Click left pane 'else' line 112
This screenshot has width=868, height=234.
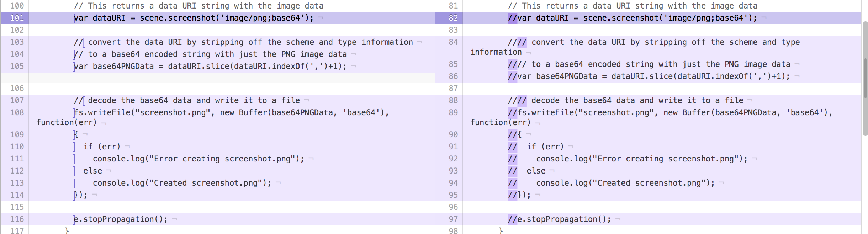(x=92, y=171)
